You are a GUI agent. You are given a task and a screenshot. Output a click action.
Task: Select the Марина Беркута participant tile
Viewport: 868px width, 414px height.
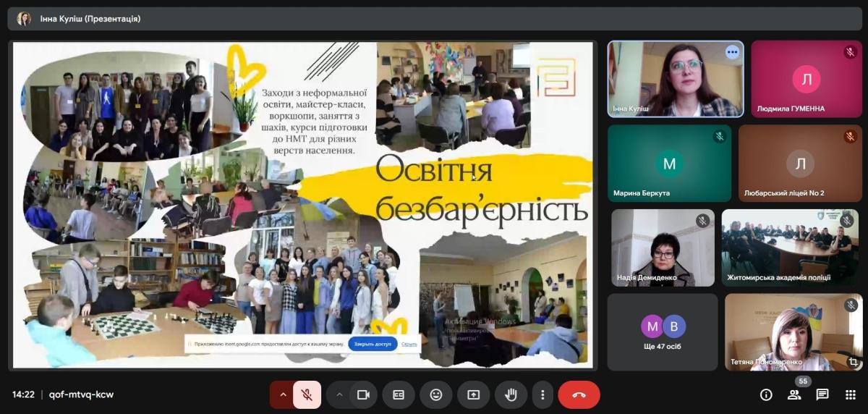669,163
